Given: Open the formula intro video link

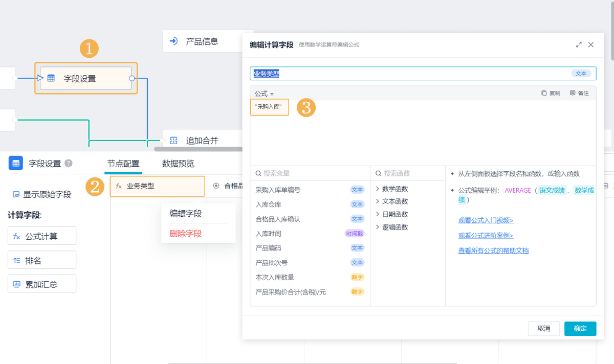Looking at the screenshot, I should click(x=486, y=221).
